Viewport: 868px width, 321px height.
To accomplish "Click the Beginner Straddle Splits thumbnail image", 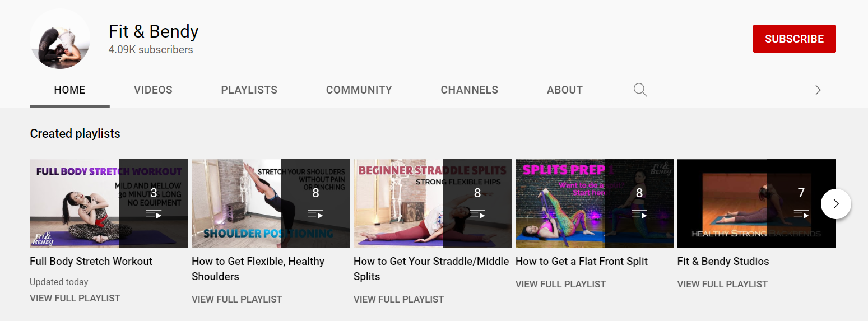I will pyautogui.click(x=433, y=203).
